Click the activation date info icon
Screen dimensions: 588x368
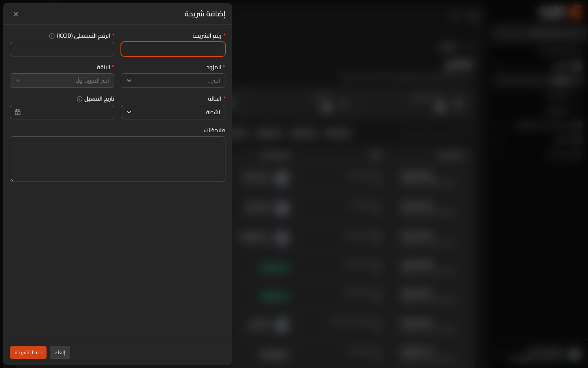pos(80,99)
